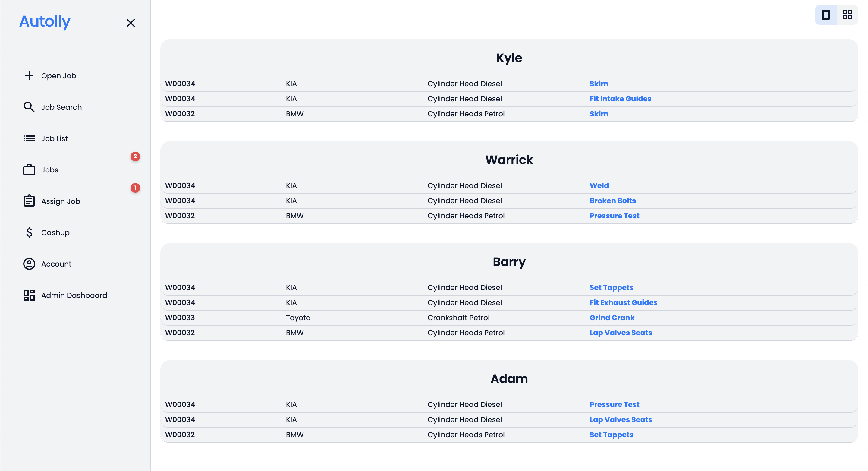
Task: Click Broken Bolts in Warrick's list
Action: 613,200
